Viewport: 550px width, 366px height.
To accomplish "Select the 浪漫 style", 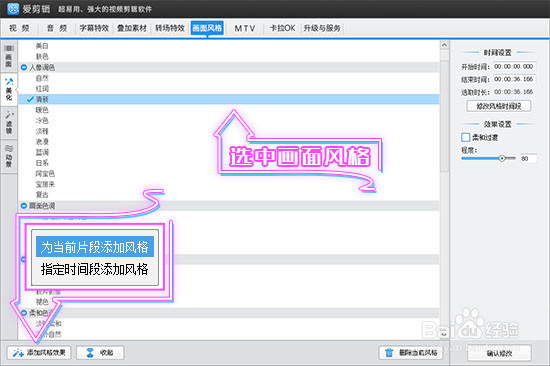I will (42, 142).
